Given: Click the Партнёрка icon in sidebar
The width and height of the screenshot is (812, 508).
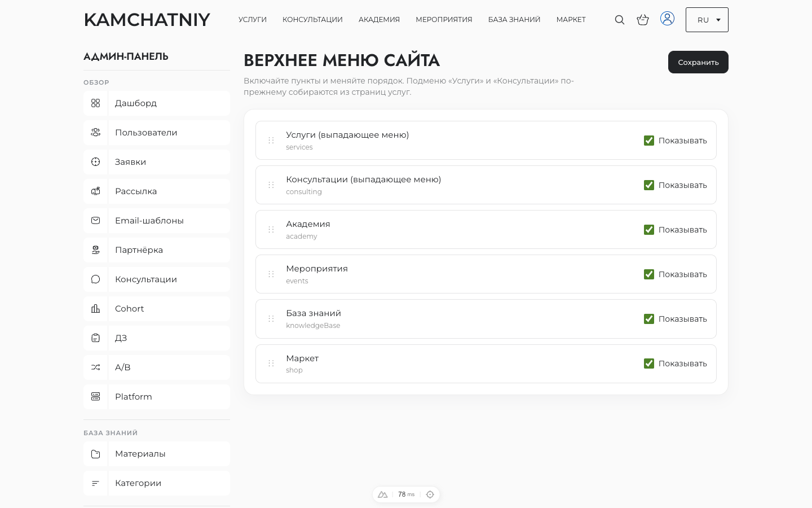Looking at the screenshot, I should 96,250.
